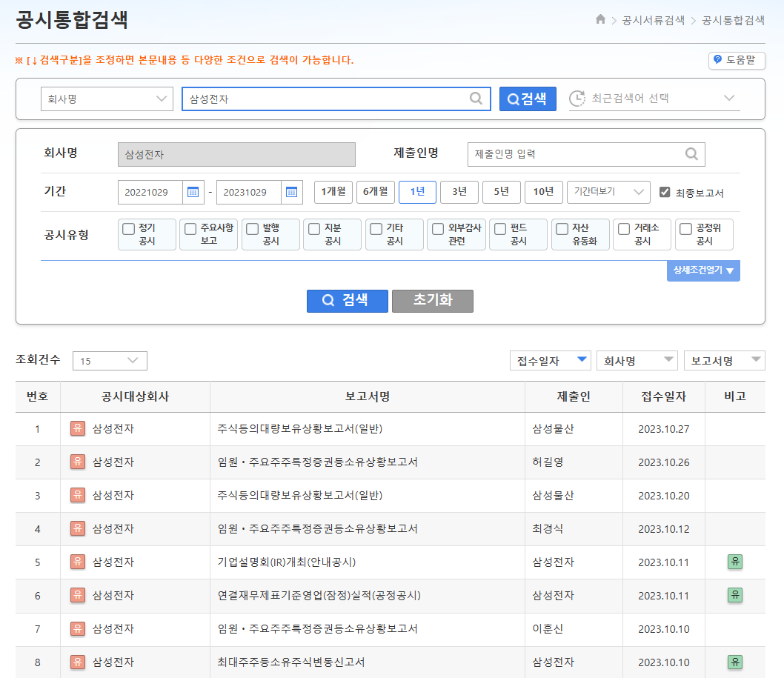Select the 6개월 period
Screen dimensions: 784x678
click(x=376, y=192)
